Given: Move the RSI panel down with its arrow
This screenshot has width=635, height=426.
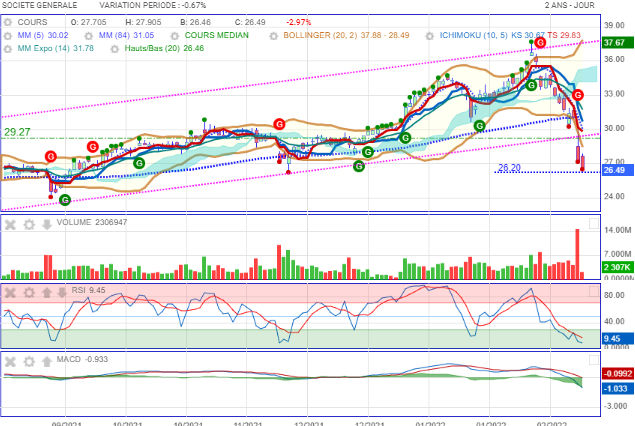Looking at the screenshot, I should click(x=62, y=292).
